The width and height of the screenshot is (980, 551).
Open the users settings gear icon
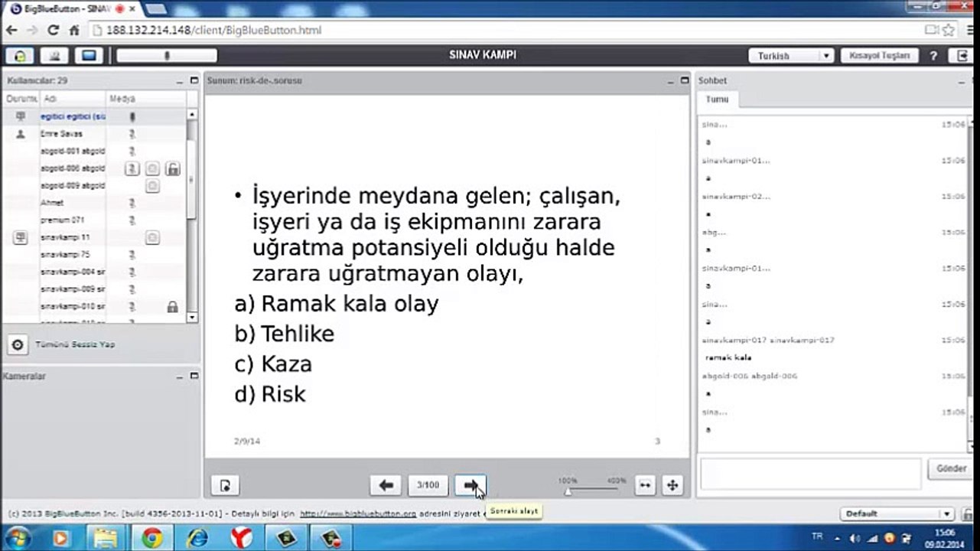[x=18, y=344]
